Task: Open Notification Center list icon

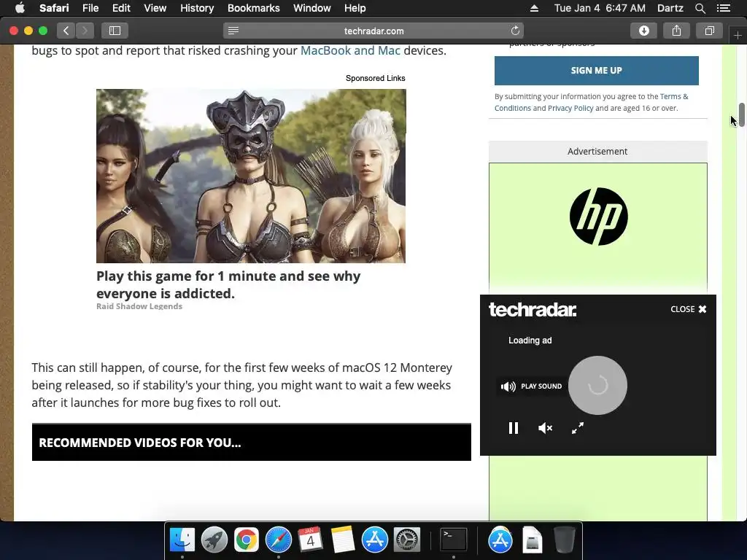Action: (x=724, y=8)
